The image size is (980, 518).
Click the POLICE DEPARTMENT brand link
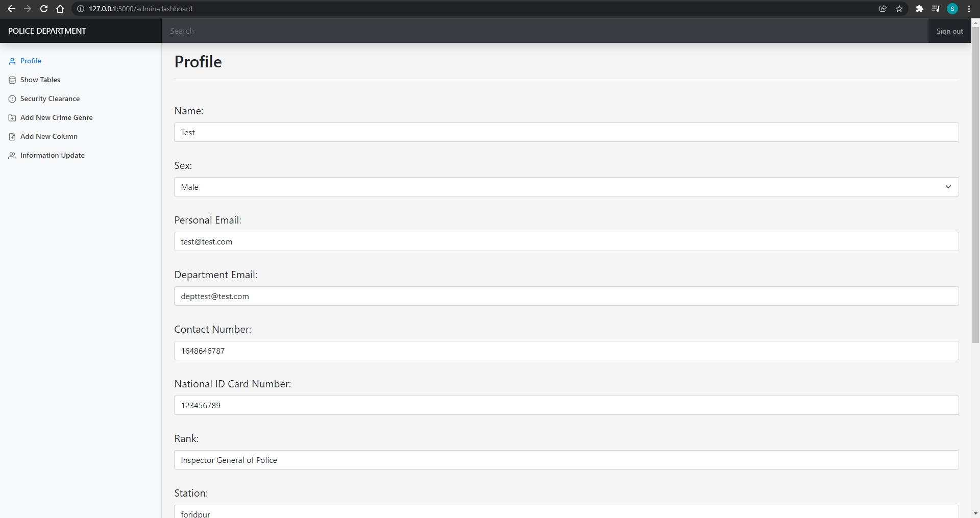pos(47,31)
